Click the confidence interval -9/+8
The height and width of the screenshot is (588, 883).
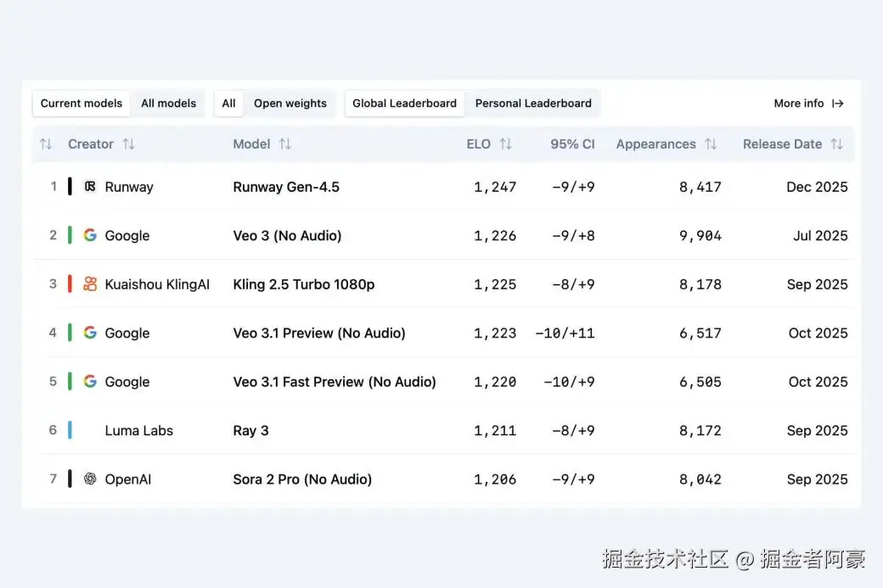[573, 236]
